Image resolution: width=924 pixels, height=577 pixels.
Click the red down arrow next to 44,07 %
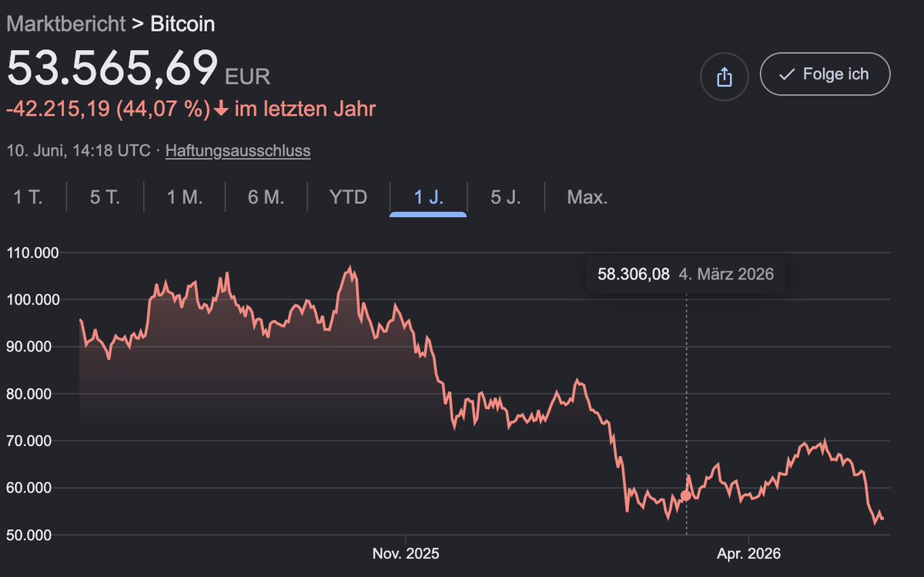221,109
